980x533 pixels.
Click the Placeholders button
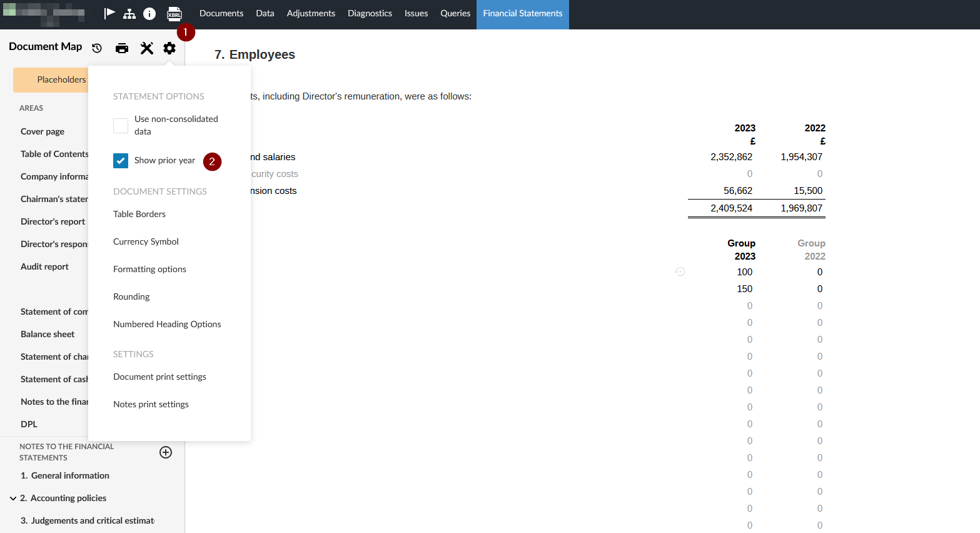coord(51,79)
